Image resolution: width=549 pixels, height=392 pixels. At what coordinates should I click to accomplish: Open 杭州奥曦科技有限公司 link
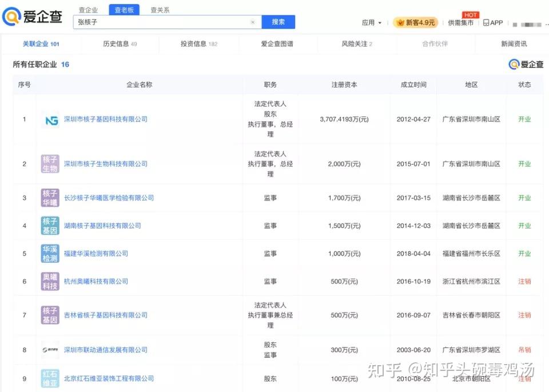point(96,281)
